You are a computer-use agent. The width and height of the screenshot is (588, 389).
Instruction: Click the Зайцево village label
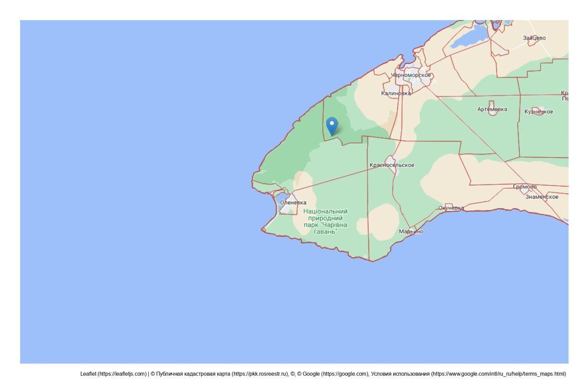[534, 38]
